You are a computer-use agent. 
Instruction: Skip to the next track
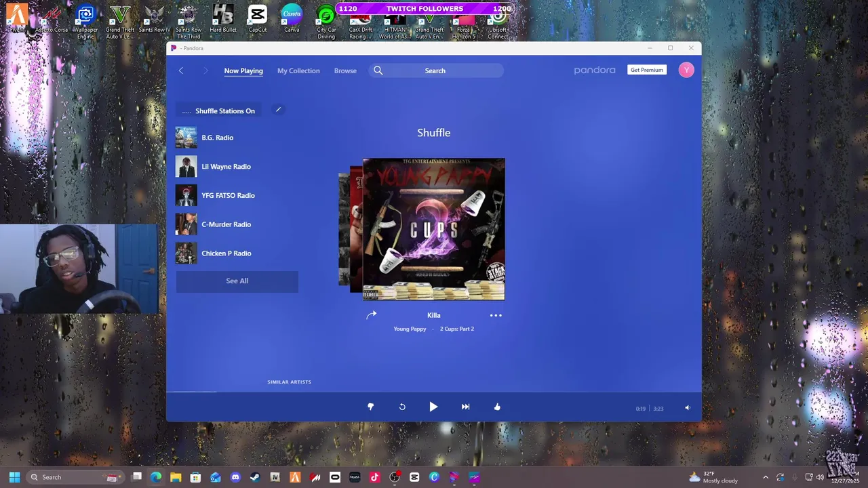coord(465,407)
